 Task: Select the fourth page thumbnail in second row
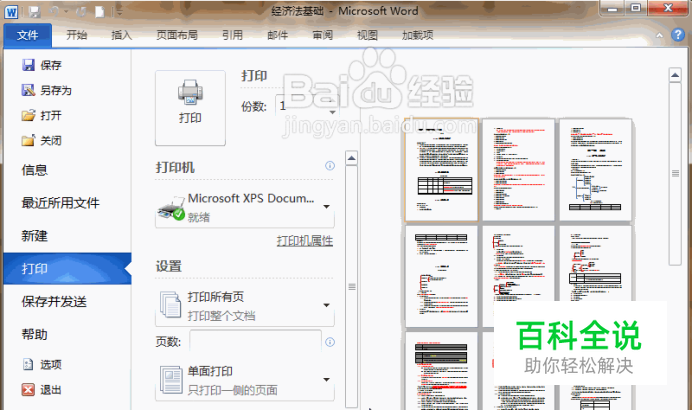[441, 277]
